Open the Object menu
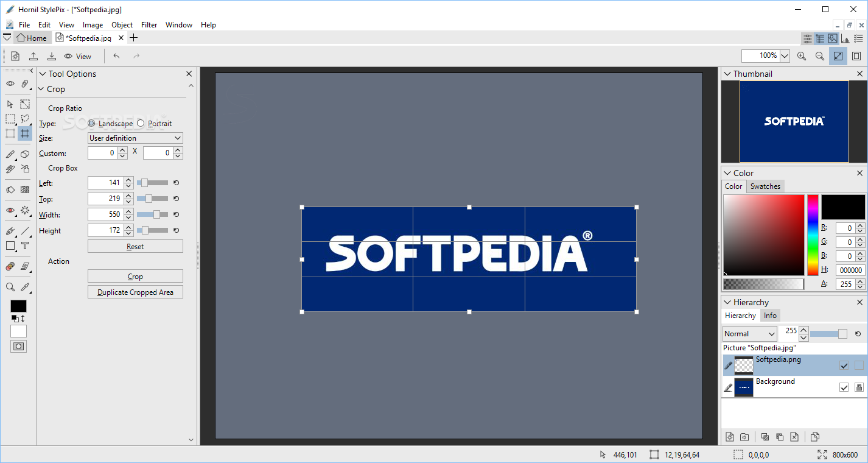 click(x=122, y=25)
